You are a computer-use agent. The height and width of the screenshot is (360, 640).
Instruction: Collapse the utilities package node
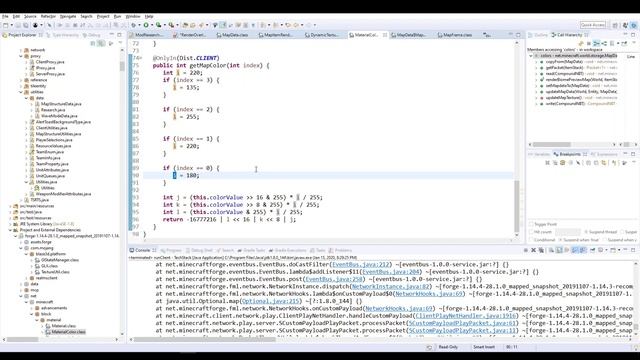coord(21,92)
